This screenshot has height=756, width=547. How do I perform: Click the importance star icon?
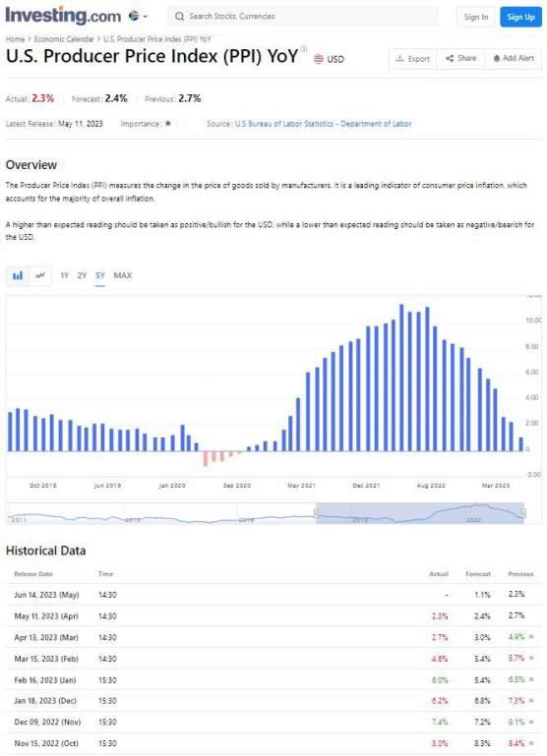pyautogui.click(x=168, y=124)
